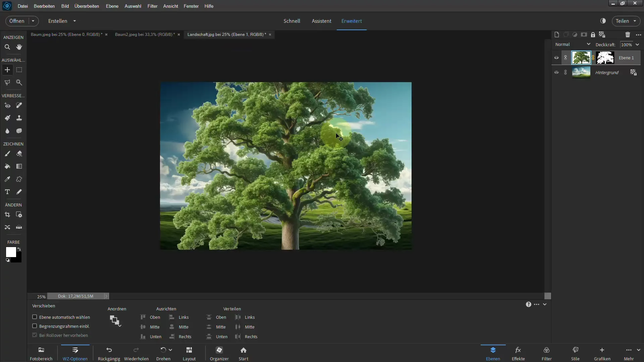Create a new layer in Layers panel
The width and height of the screenshot is (644, 362).
coord(557,35)
